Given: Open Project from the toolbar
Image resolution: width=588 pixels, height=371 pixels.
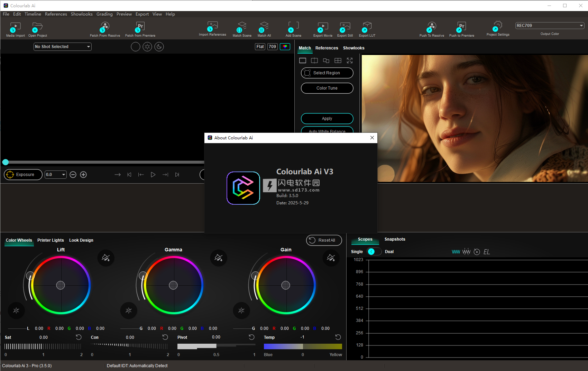Looking at the screenshot, I should 37,27.
